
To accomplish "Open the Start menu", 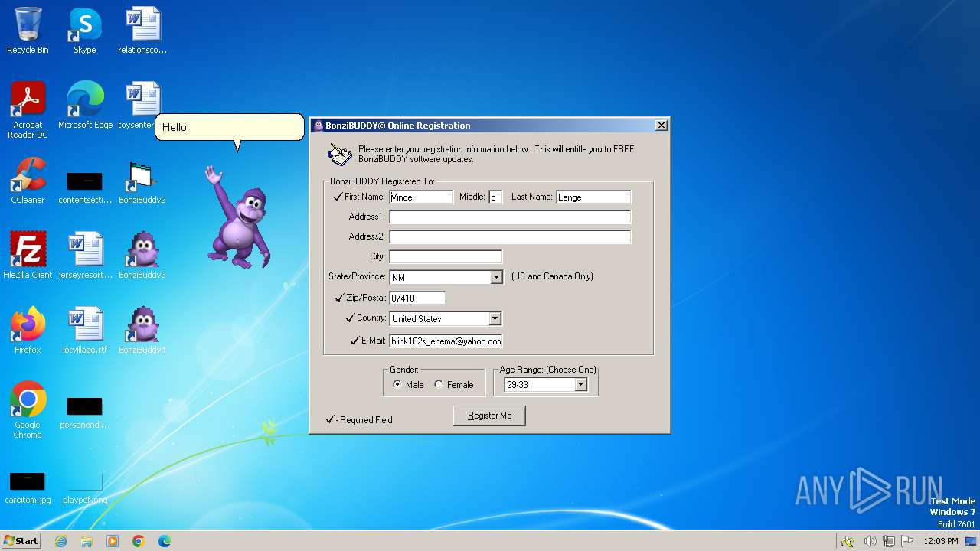I will (x=21, y=541).
